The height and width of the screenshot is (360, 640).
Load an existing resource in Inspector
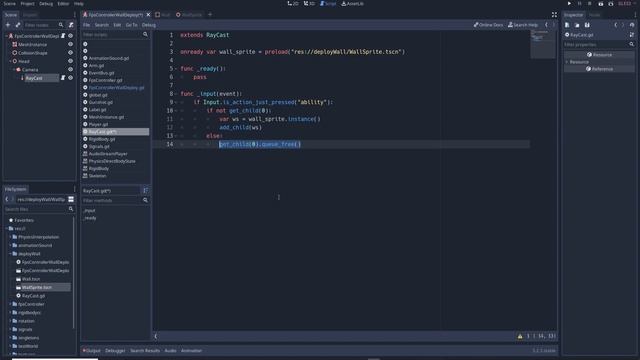click(577, 25)
